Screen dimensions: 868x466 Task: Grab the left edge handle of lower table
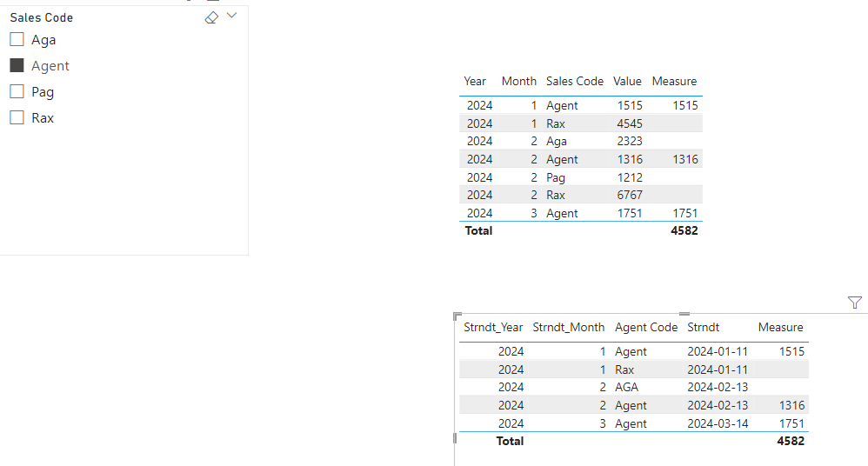pyautogui.click(x=455, y=438)
